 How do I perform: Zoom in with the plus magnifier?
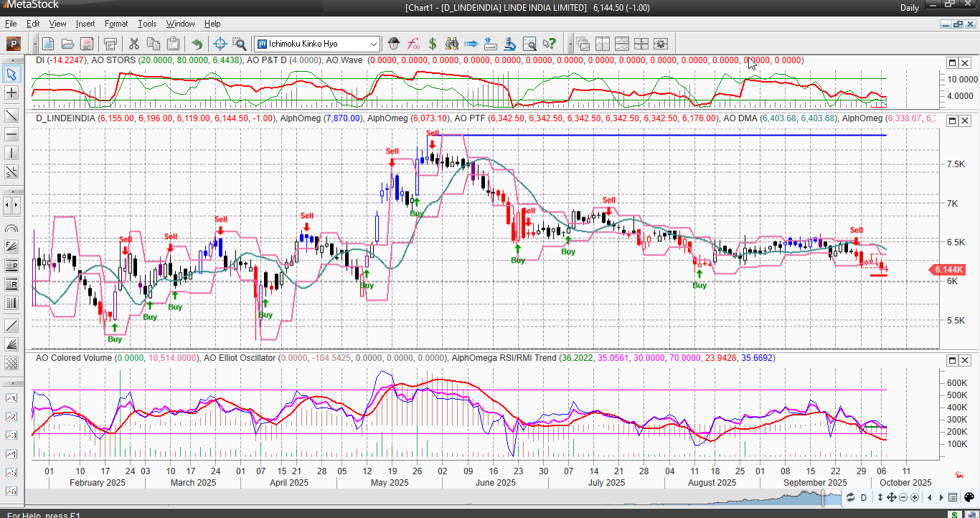[x=915, y=497]
